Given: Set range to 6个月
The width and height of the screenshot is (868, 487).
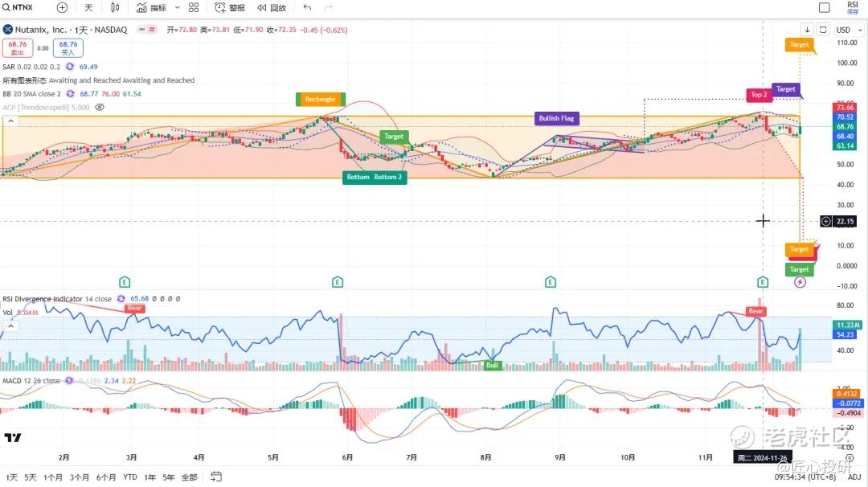Looking at the screenshot, I should pyautogui.click(x=106, y=477).
